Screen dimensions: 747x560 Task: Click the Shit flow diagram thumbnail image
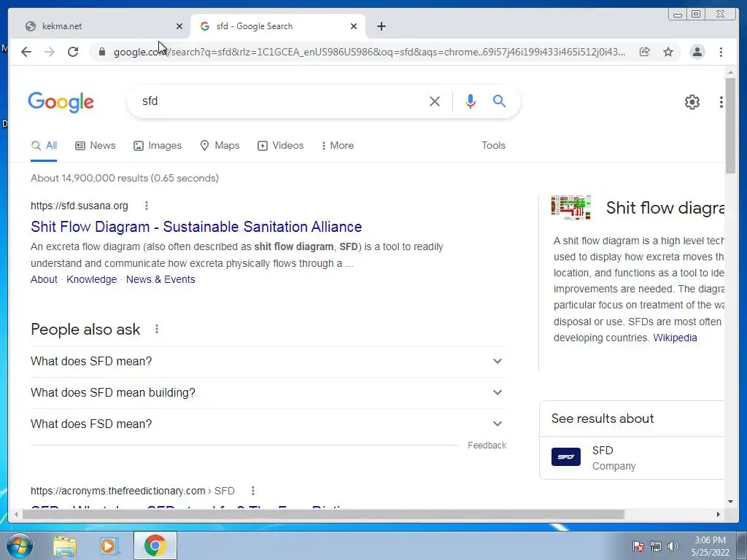click(x=570, y=208)
